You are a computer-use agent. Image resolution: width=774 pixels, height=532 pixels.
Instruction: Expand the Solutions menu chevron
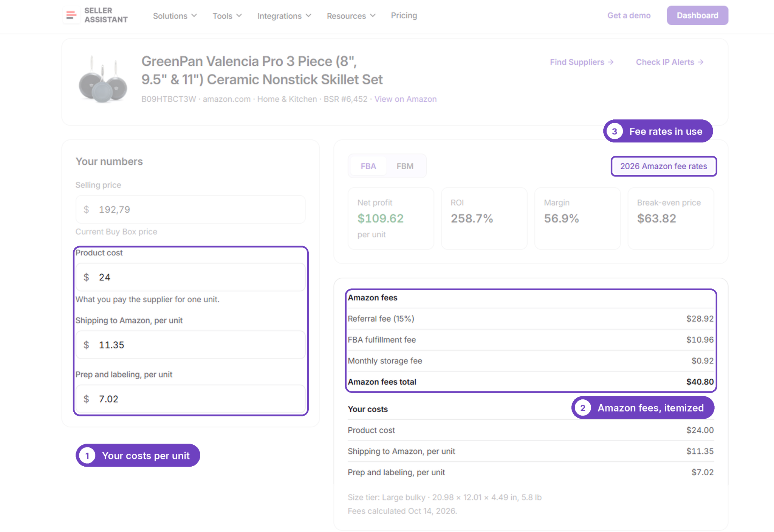pos(194,15)
